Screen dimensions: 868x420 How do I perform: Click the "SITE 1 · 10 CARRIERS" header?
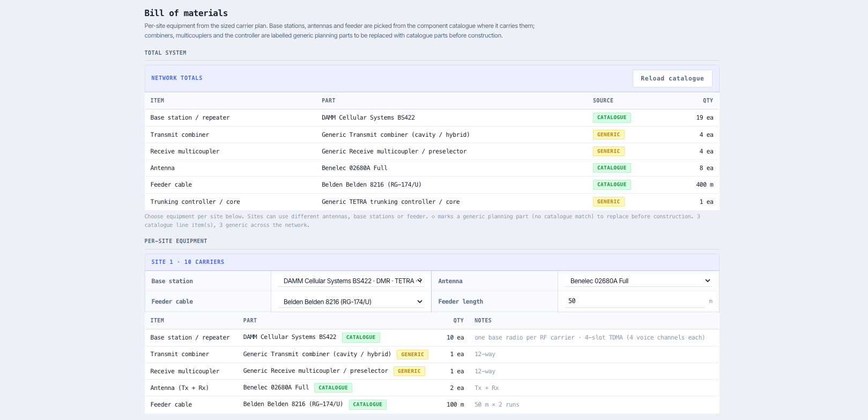[x=188, y=262]
